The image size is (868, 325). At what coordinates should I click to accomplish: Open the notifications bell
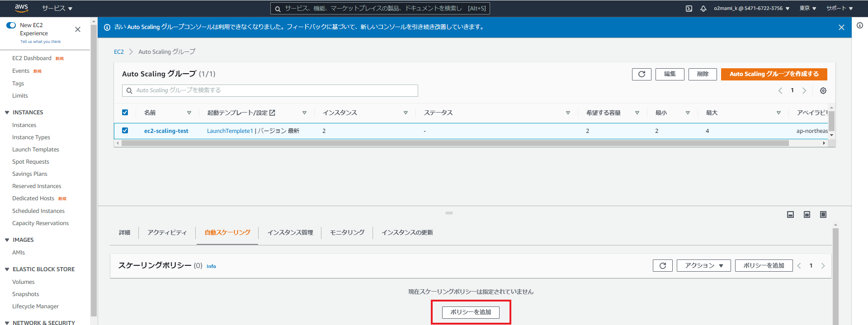point(703,9)
